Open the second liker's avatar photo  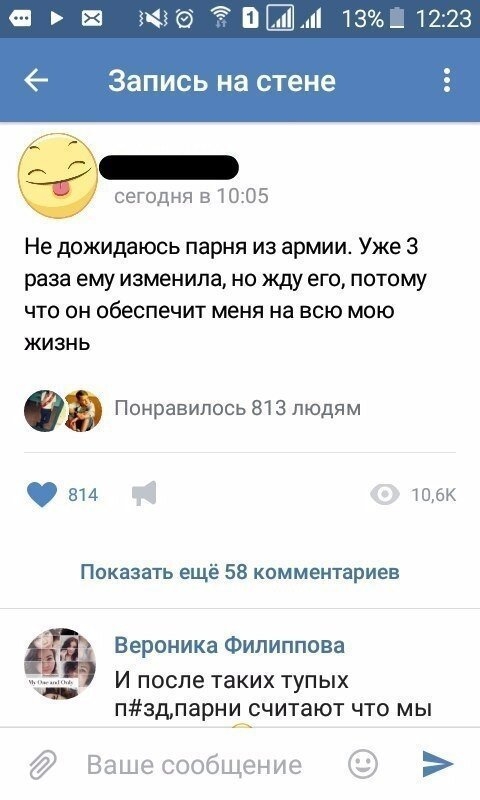point(84,411)
